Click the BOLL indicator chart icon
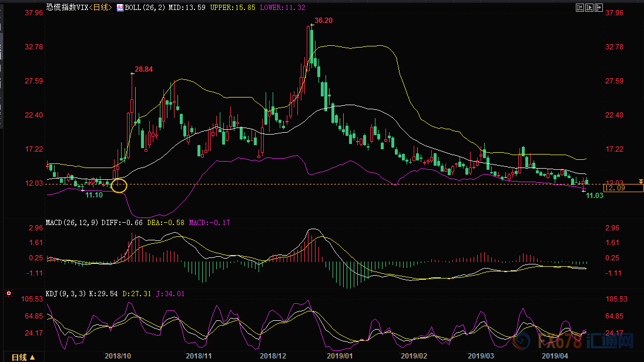 click(120, 8)
